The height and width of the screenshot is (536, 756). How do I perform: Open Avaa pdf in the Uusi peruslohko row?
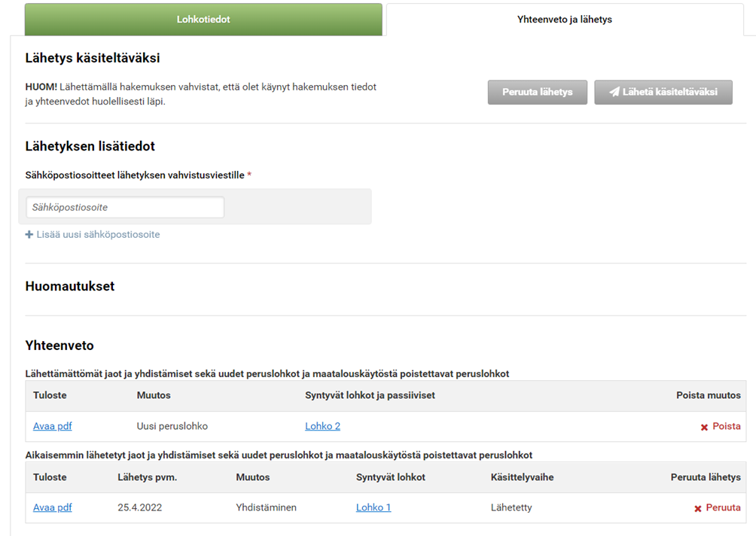pyautogui.click(x=53, y=426)
